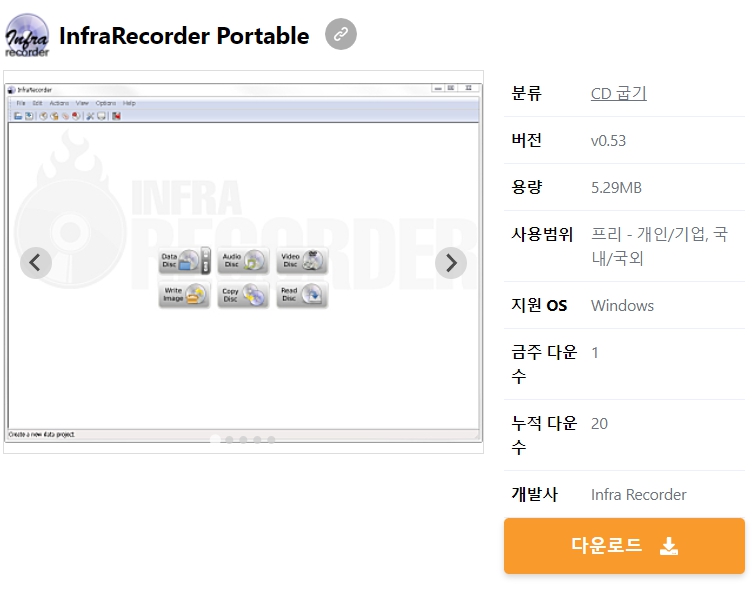Click the Audio Disc button in the InfraRecorder screenshot
755x590 pixels.
tap(243, 261)
